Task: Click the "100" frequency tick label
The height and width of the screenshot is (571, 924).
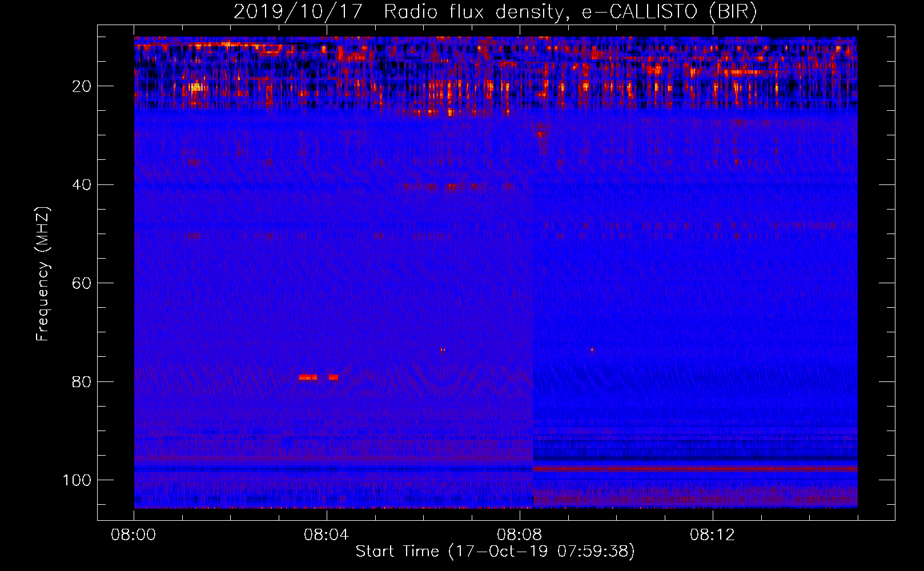Action: point(77,480)
